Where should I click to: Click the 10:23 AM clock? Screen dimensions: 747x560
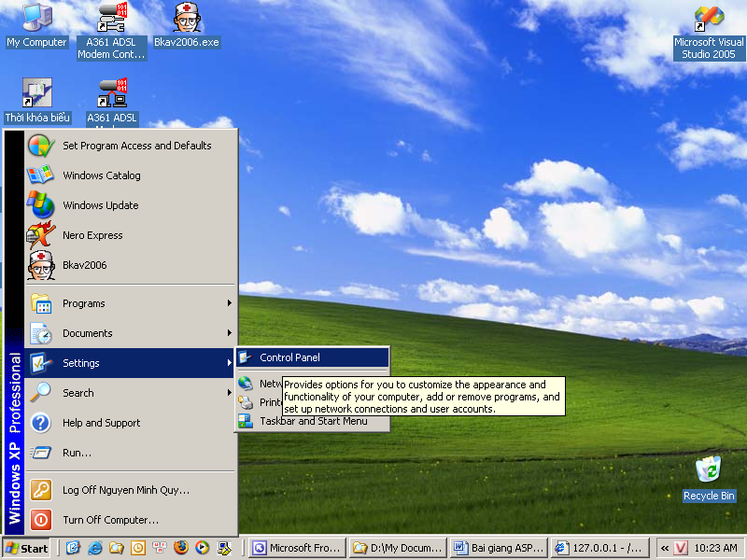point(715,548)
